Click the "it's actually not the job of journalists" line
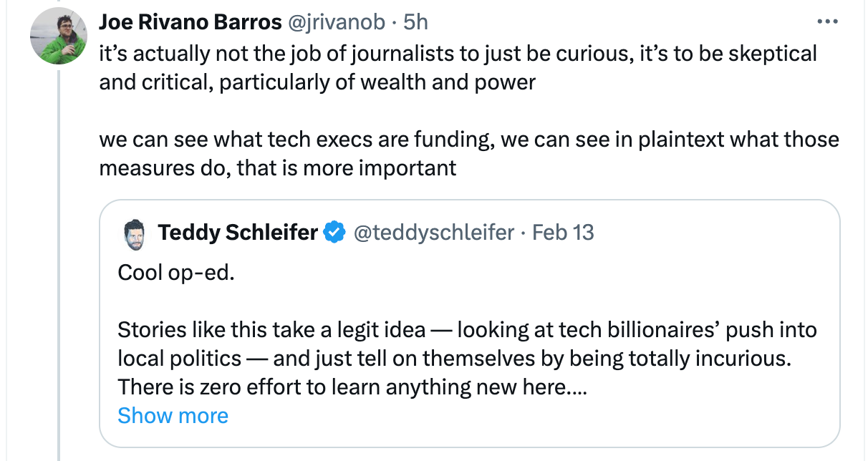The height and width of the screenshot is (461, 868). pyautogui.click(x=458, y=54)
